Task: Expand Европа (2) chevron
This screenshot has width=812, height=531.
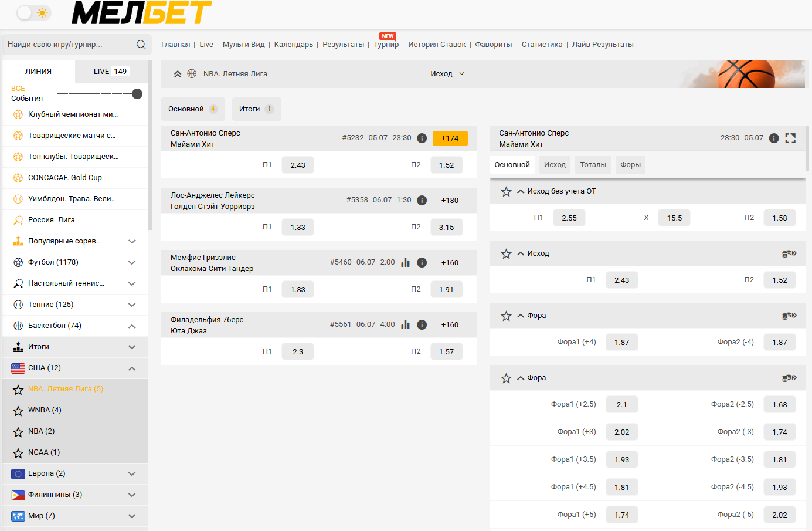Action: tap(132, 473)
